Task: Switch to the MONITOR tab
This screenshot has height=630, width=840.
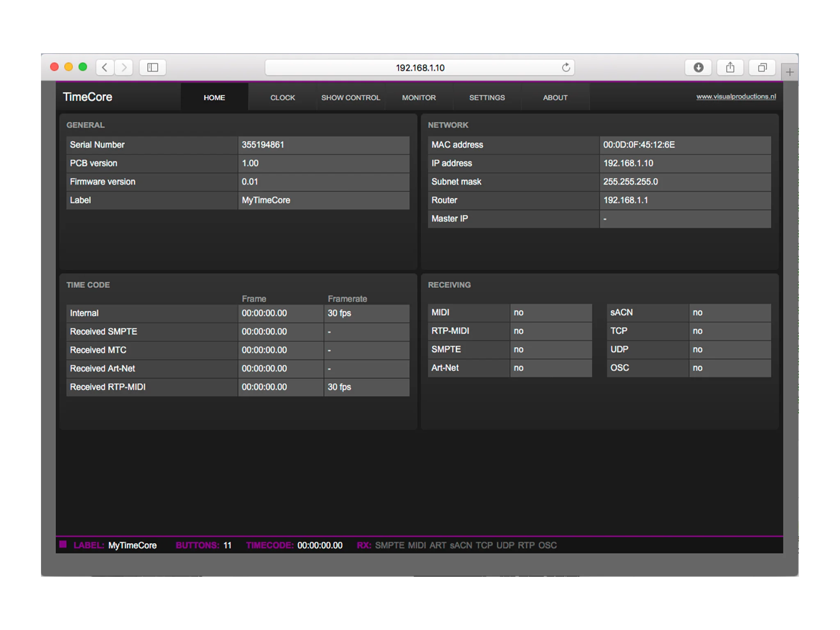Action: [x=418, y=98]
